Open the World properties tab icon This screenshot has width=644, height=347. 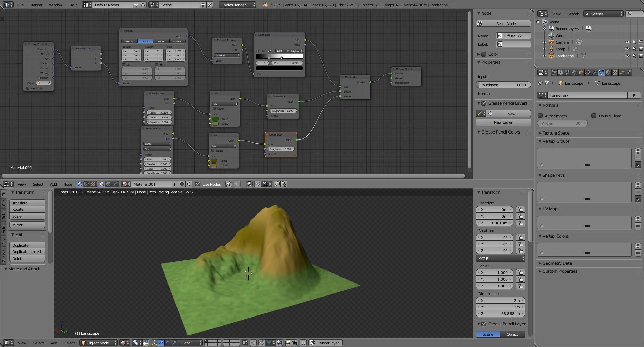click(574, 73)
